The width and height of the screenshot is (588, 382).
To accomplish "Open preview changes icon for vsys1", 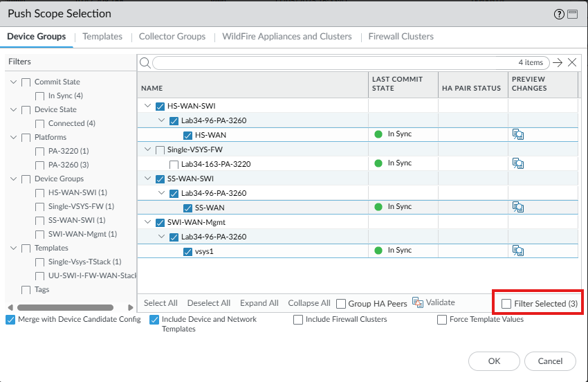I will [x=517, y=251].
